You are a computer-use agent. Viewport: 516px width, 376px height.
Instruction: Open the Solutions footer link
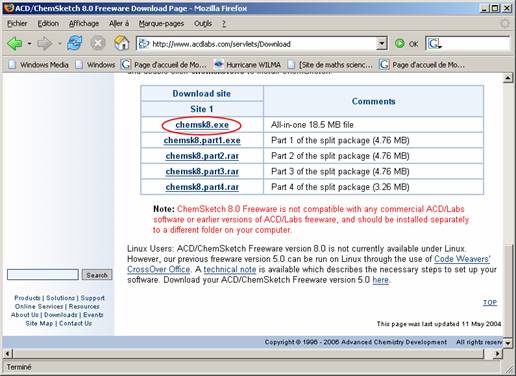pos(60,298)
